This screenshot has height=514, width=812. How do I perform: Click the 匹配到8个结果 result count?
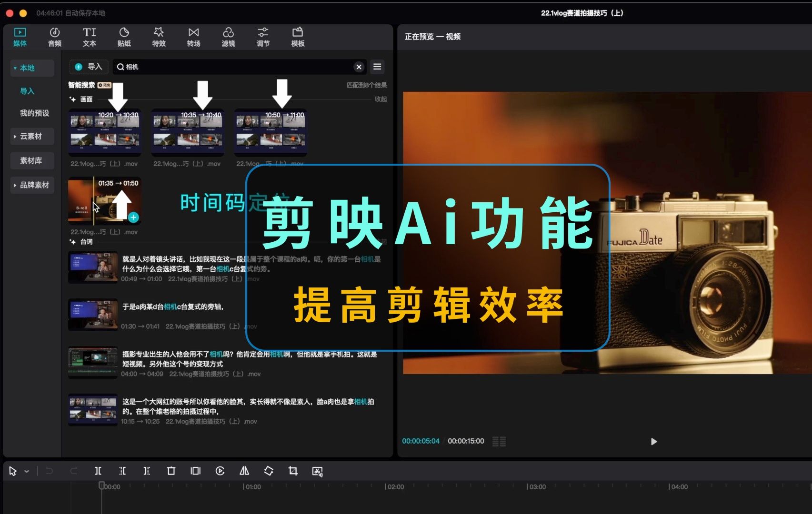[367, 85]
